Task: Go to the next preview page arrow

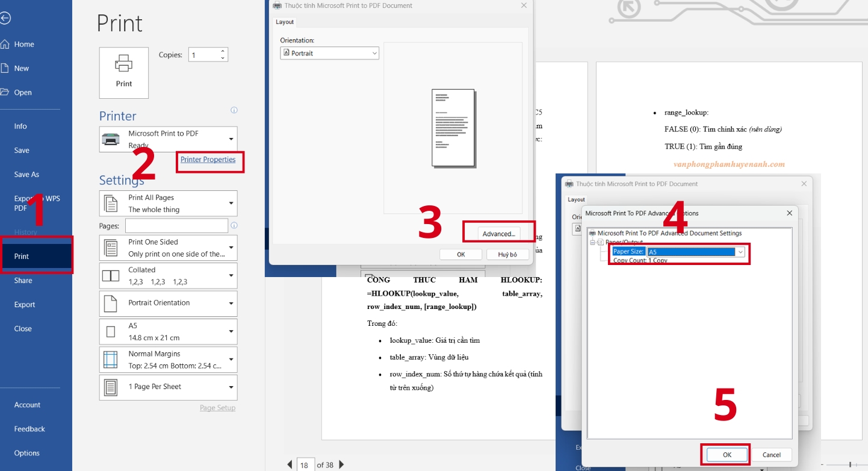Action: 341,464
